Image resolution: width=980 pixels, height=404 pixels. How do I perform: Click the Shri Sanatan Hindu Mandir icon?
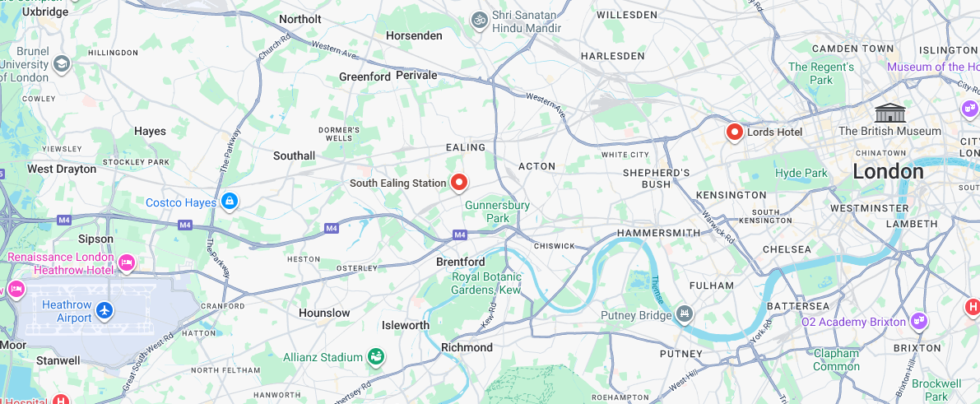click(480, 20)
